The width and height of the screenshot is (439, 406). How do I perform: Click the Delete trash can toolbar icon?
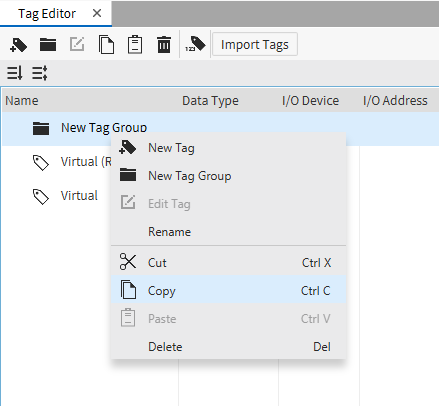pyautogui.click(x=164, y=45)
